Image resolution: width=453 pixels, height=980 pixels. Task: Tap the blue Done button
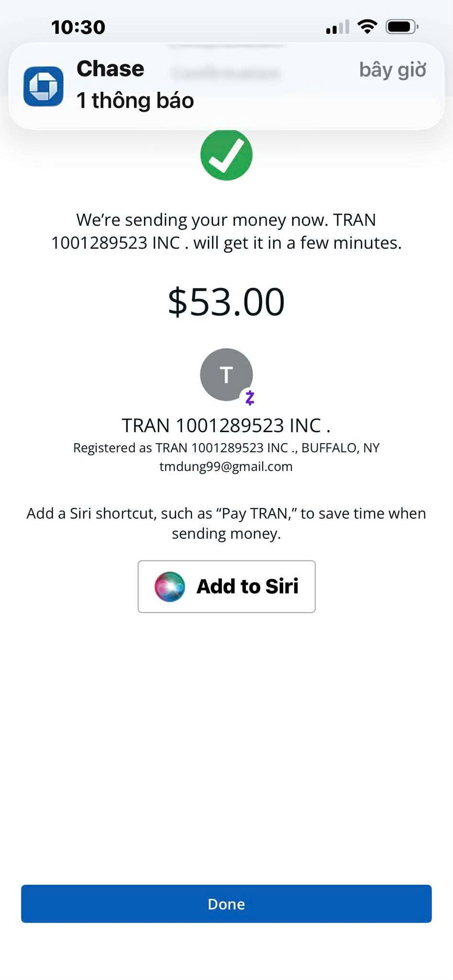(226, 903)
